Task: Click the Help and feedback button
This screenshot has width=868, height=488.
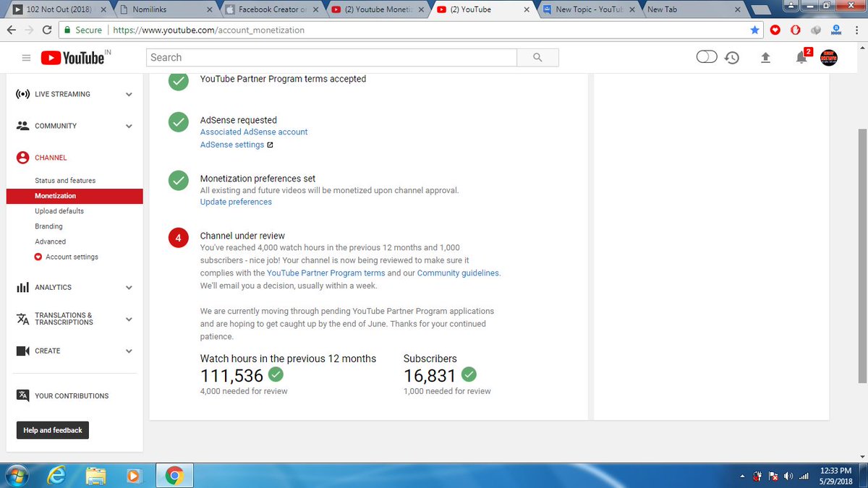Action: coord(53,430)
